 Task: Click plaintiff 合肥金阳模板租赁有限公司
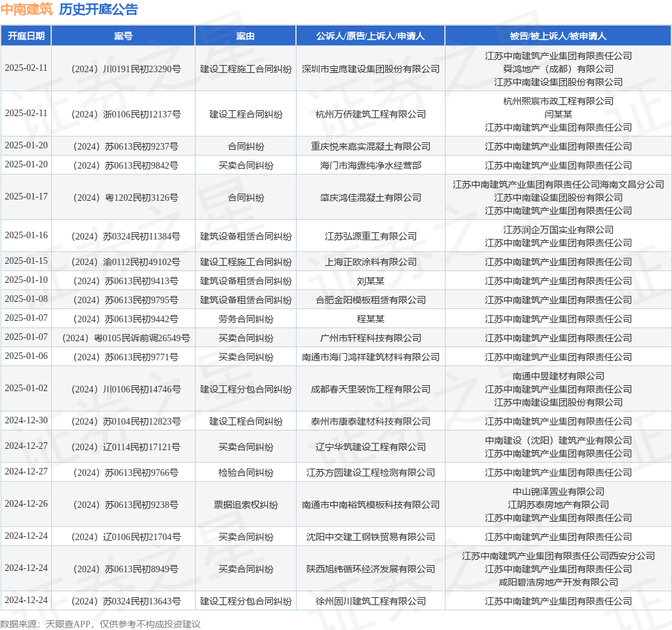[x=371, y=300]
